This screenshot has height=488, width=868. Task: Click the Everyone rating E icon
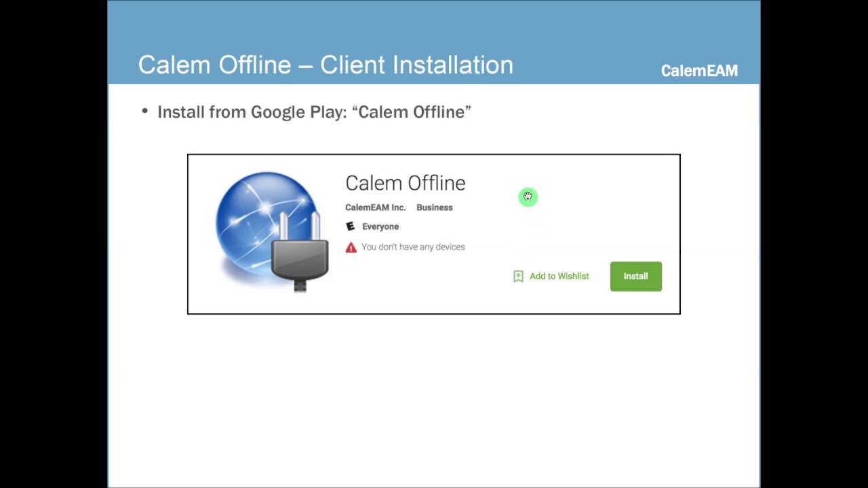[351, 226]
